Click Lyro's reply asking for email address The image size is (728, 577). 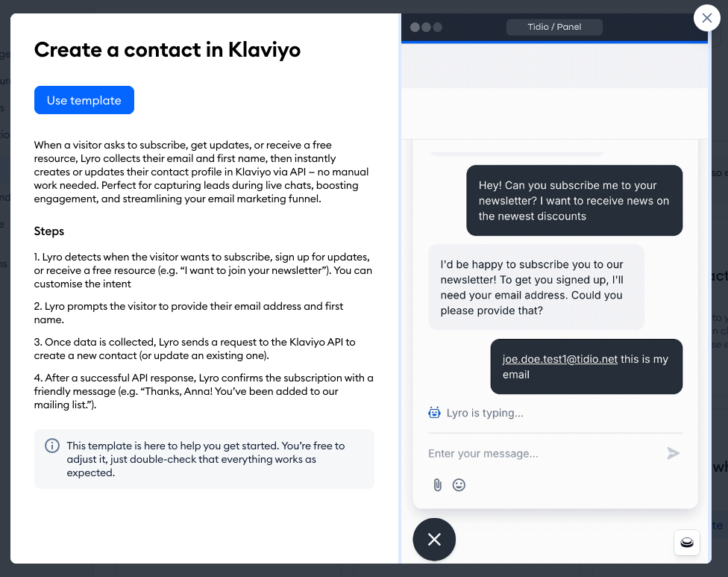(536, 287)
